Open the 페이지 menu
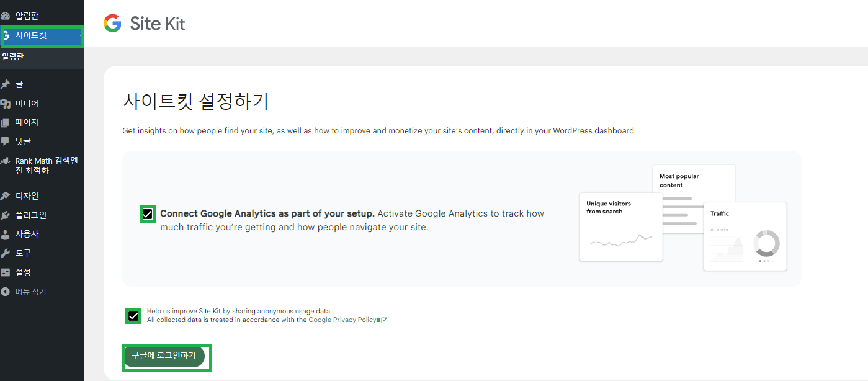Image resolution: width=868 pixels, height=381 pixels. (x=42, y=122)
